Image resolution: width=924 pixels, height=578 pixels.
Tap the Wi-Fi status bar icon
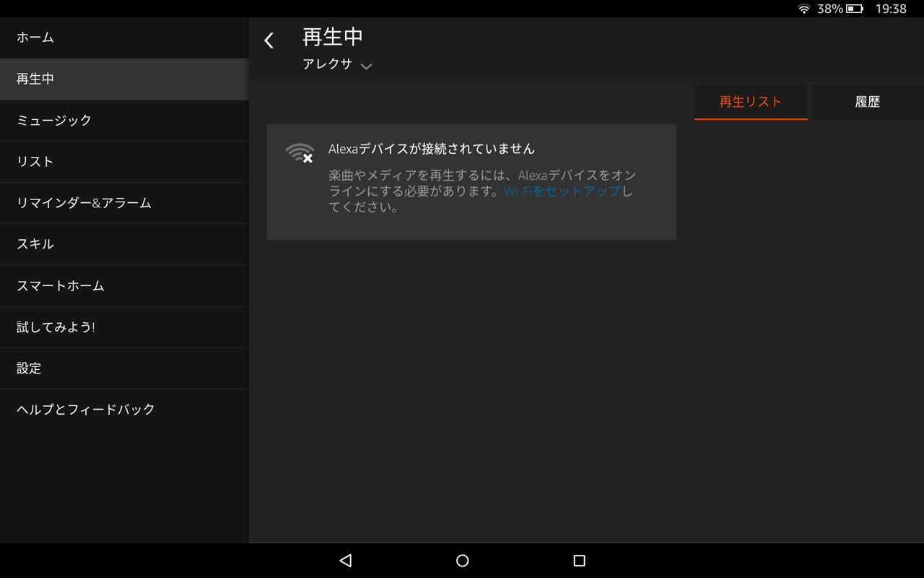coord(804,9)
